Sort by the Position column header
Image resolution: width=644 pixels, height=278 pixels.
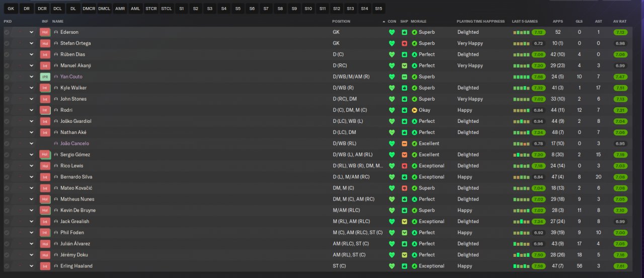(341, 21)
